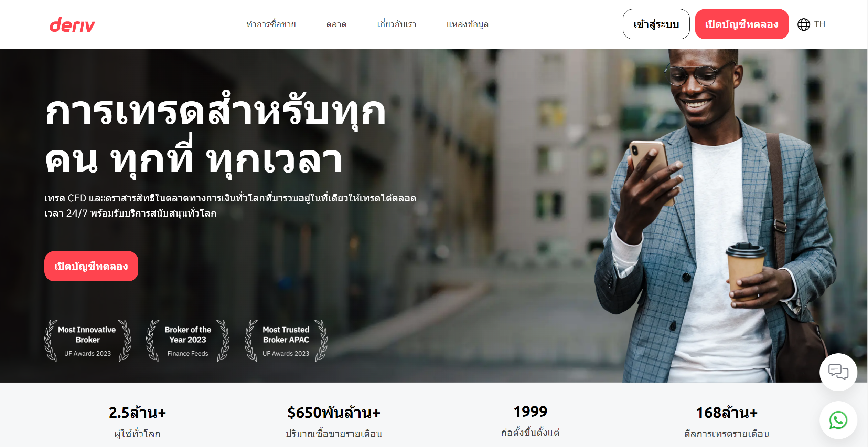Open the live chat bubble icon
Screen dimensions: 868x447
point(838,372)
